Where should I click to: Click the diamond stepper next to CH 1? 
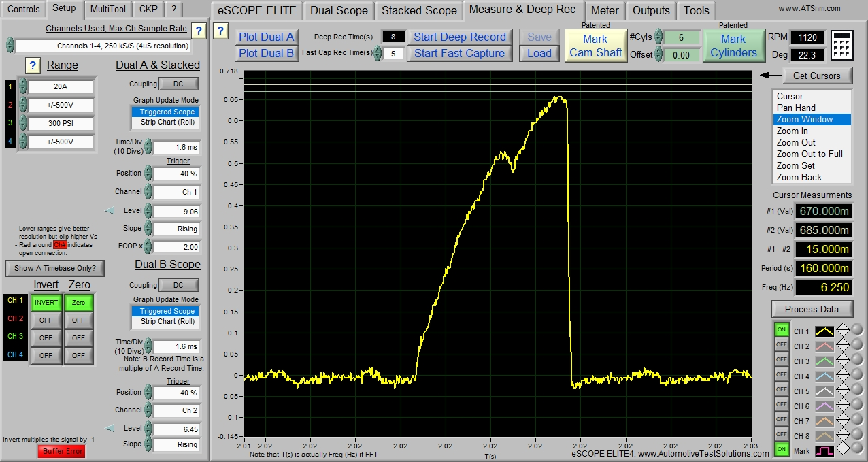pos(844,330)
